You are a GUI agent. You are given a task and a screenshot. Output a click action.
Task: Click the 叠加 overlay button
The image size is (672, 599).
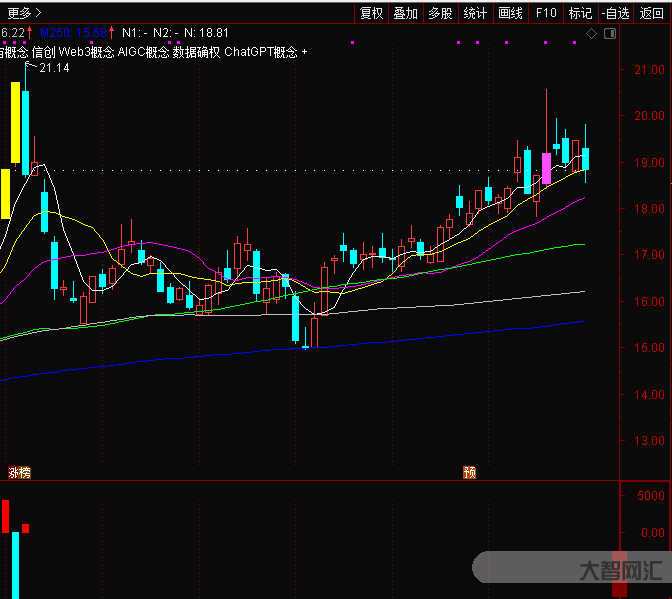click(x=406, y=13)
